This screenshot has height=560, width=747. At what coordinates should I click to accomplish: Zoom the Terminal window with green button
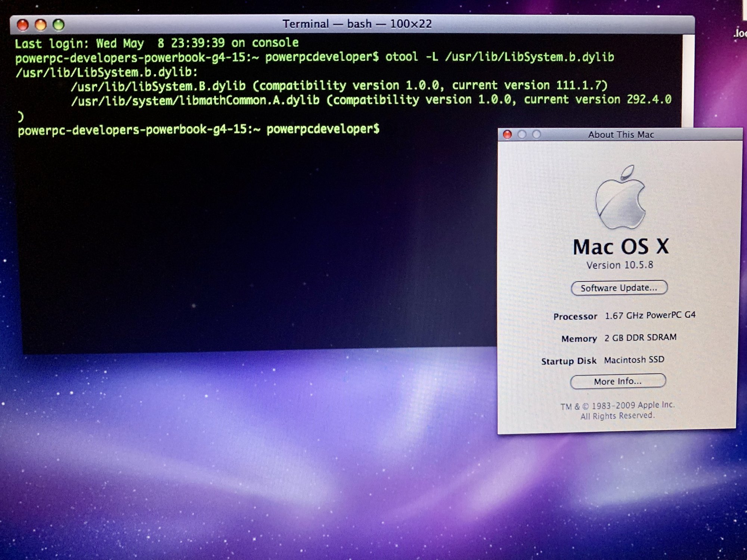[x=59, y=25]
